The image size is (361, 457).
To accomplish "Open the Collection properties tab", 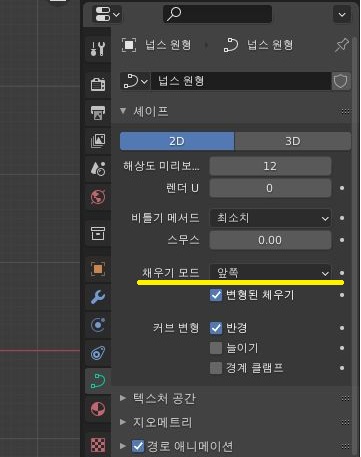I will tap(98, 233).
